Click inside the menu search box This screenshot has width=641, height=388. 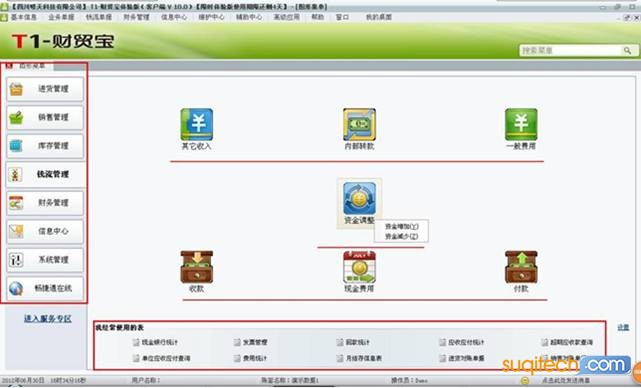point(571,50)
